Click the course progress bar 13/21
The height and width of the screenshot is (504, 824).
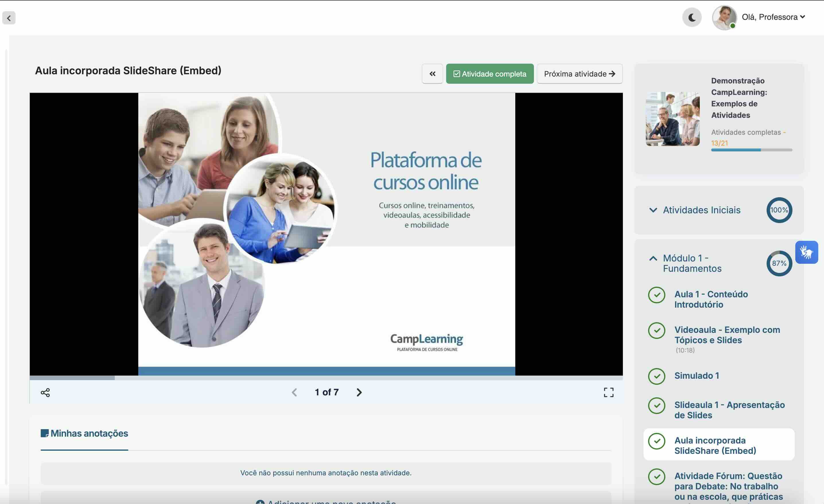click(751, 150)
